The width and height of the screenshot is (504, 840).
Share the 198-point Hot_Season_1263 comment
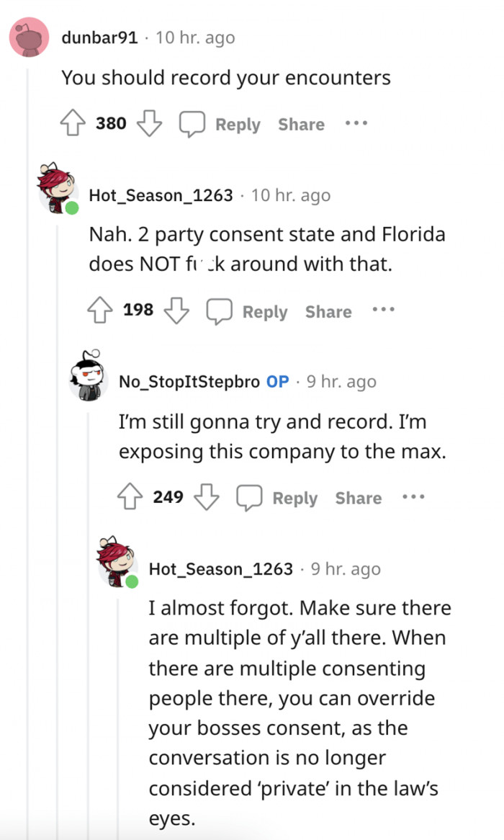328,311
